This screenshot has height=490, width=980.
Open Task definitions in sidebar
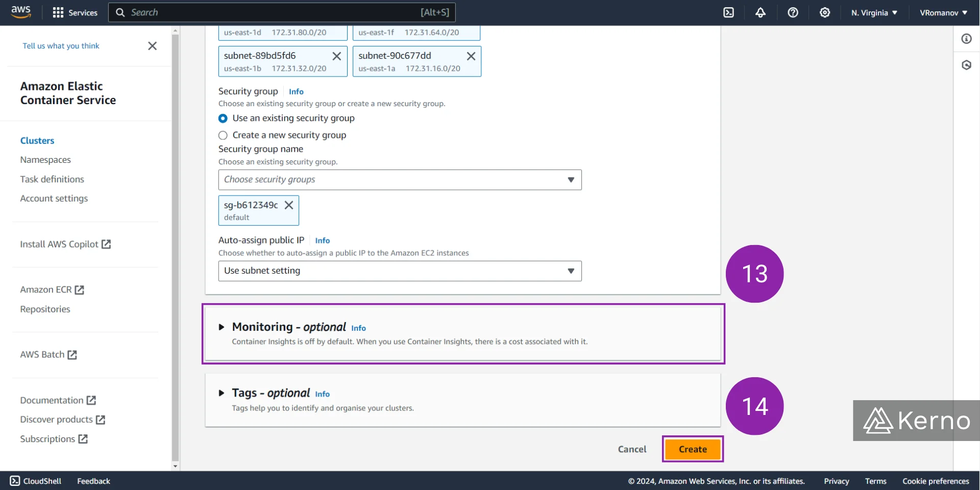click(52, 179)
